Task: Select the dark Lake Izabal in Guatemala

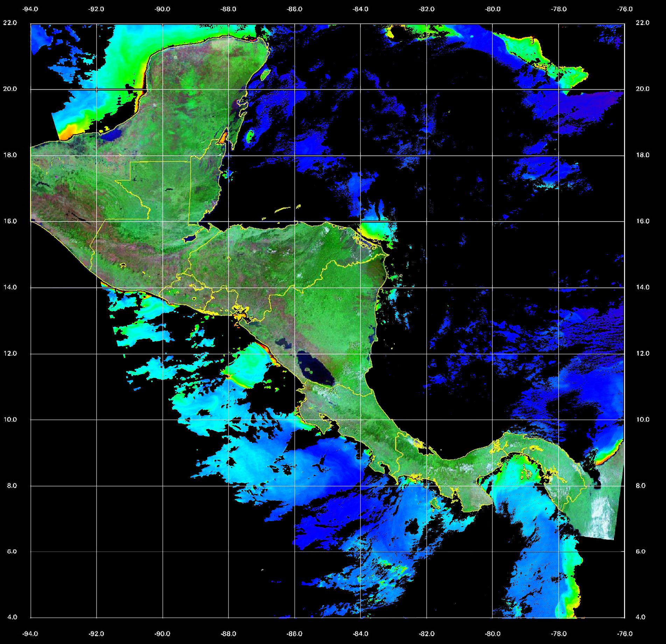Action: pyautogui.click(x=190, y=238)
